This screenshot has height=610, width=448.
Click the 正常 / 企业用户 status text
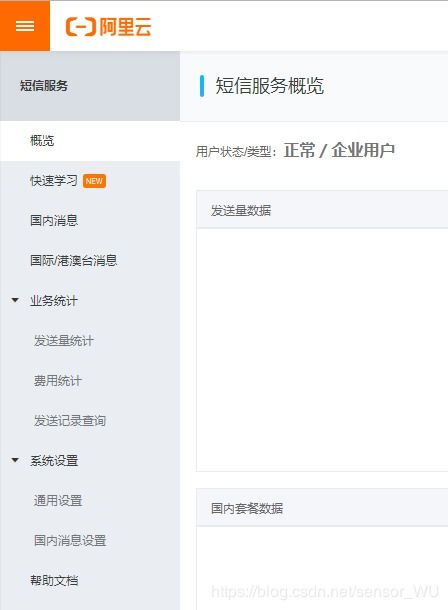[339, 151]
